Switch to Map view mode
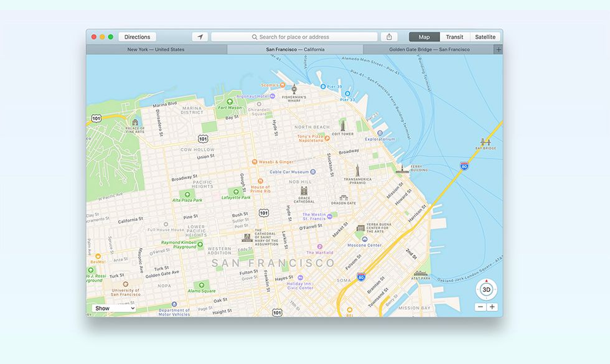Screen dimensions: 610x364 point(424,37)
